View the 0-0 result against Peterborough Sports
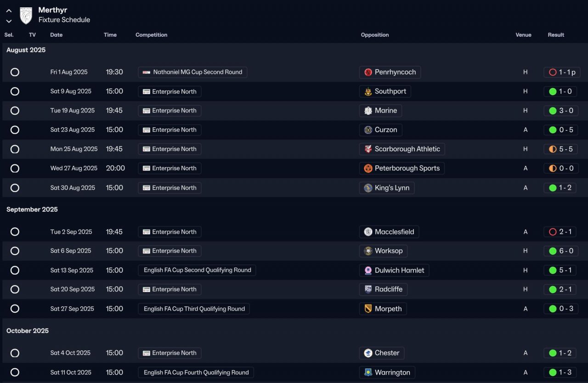The width and height of the screenshot is (588, 383). pyautogui.click(x=560, y=169)
